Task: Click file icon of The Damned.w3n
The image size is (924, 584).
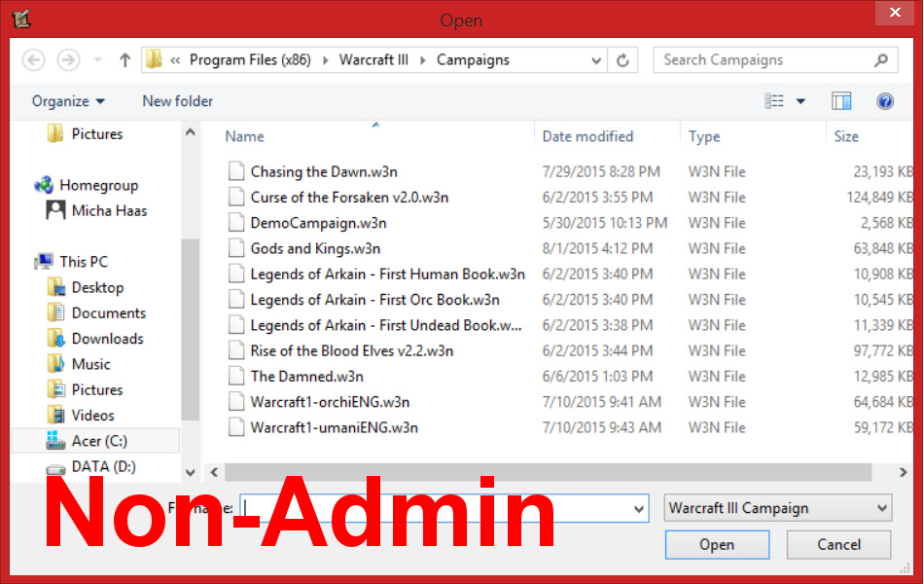Action: tap(236, 377)
